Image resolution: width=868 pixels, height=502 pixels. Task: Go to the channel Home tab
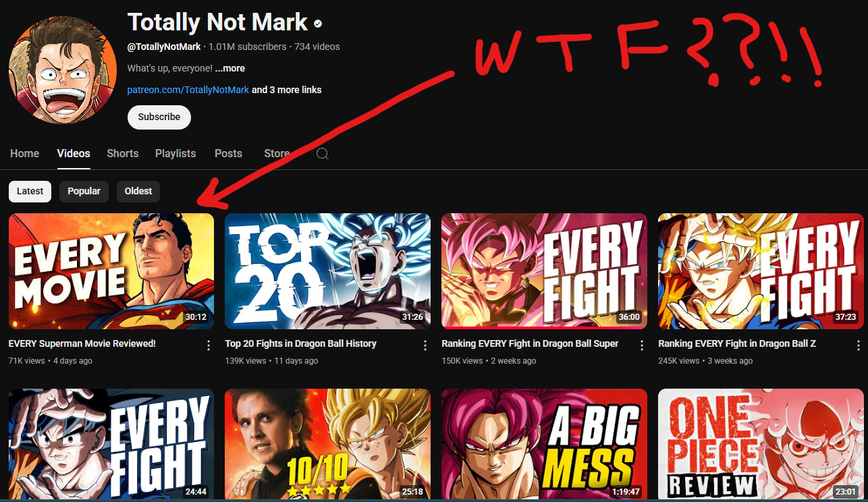[x=25, y=153]
